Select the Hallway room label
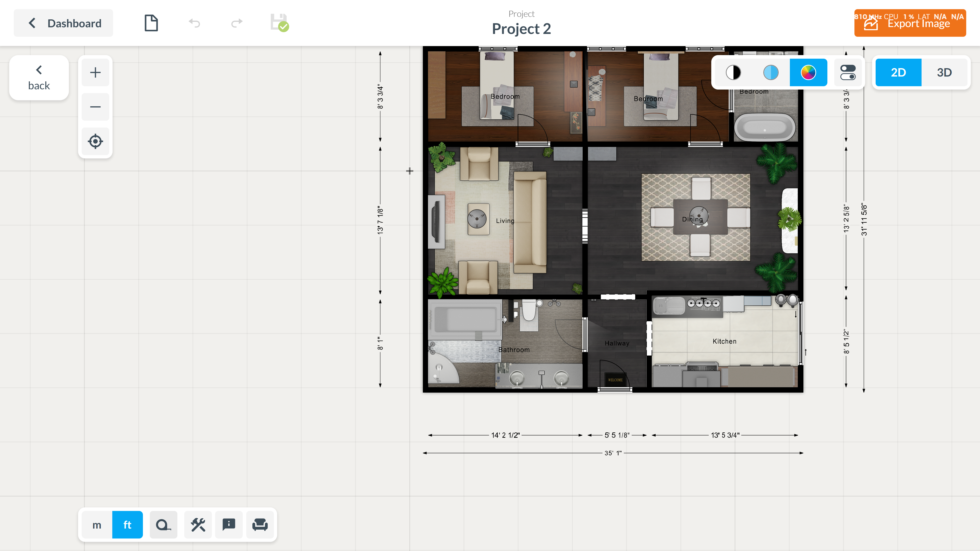980x551 pixels. 617,343
